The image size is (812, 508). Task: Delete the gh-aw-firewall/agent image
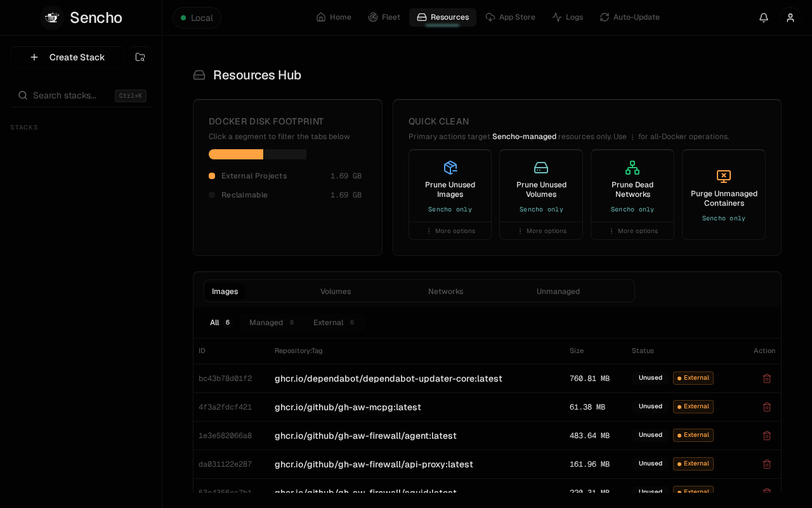pos(767,436)
